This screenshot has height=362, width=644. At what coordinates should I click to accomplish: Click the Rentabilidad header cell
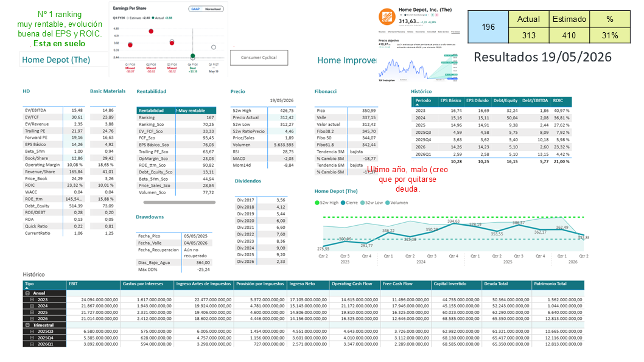[156, 111]
